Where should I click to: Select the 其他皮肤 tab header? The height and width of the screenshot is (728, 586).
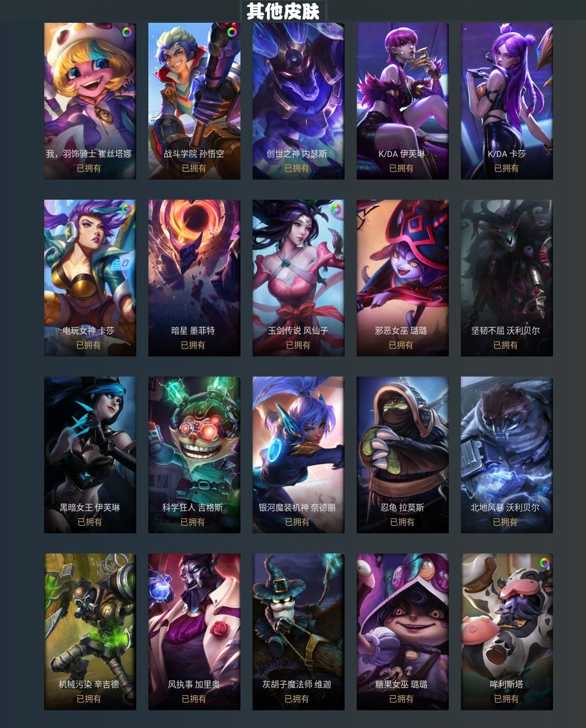point(283,11)
